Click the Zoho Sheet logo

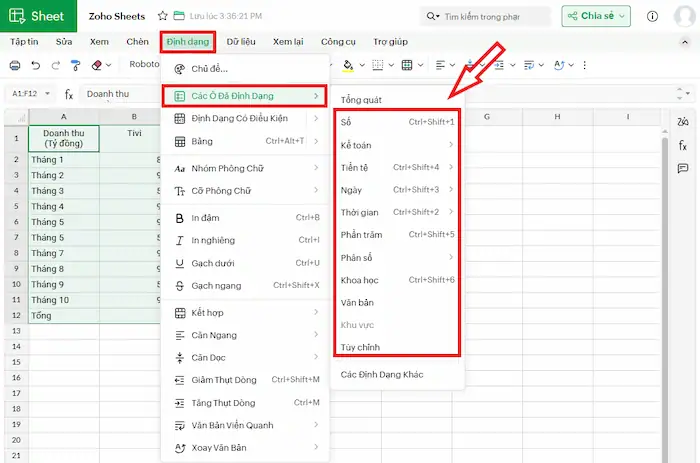coord(38,16)
